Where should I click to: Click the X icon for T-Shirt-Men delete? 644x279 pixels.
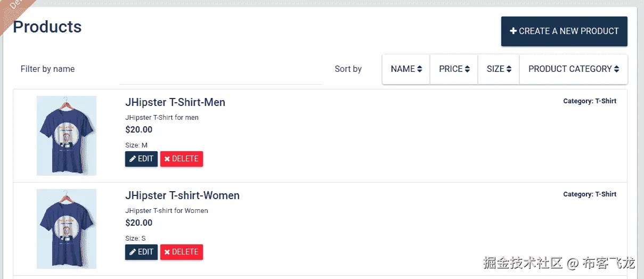click(167, 159)
